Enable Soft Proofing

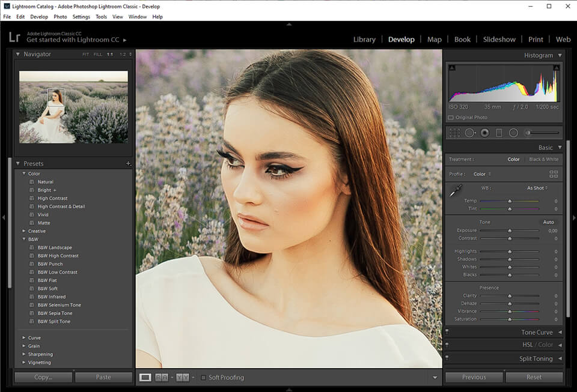click(203, 378)
